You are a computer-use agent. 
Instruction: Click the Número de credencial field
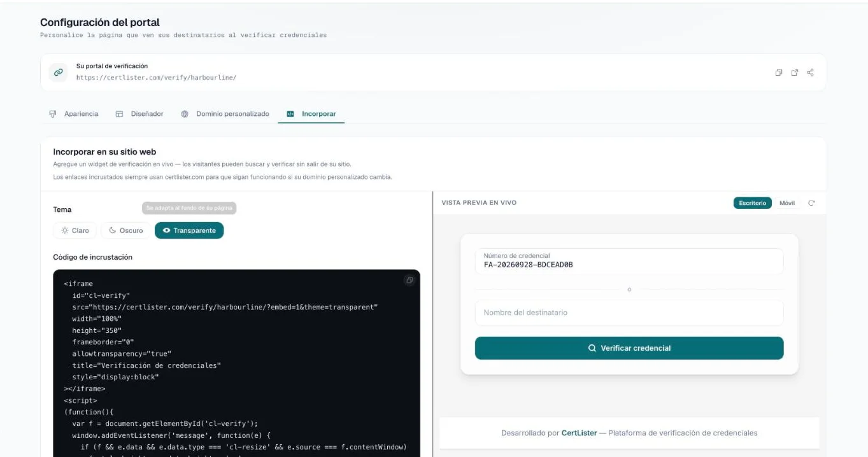[x=629, y=261]
